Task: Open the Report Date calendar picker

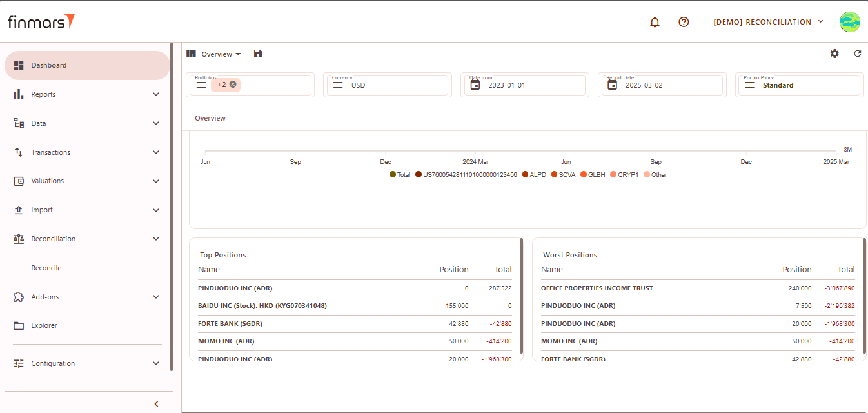Action: (613, 85)
